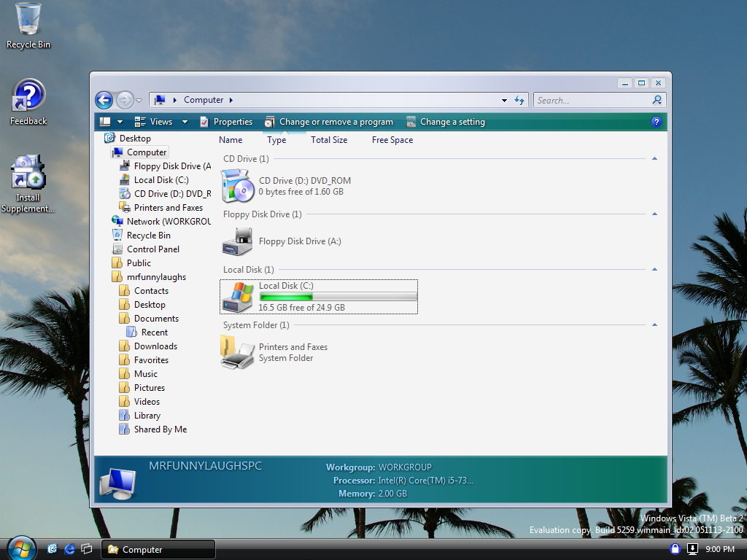Click the Refresh icon next to address bar
This screenshot has width=747, height=560.
[519, 101]
